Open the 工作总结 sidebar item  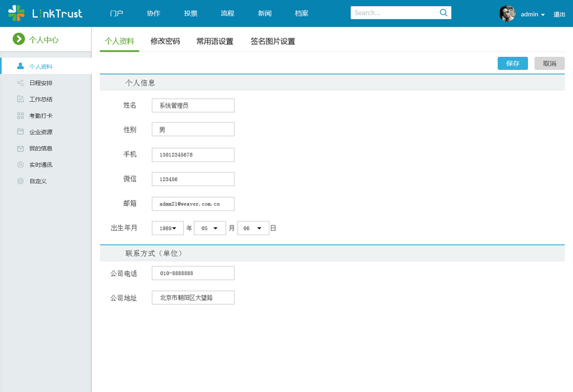[x=46, y=99]
